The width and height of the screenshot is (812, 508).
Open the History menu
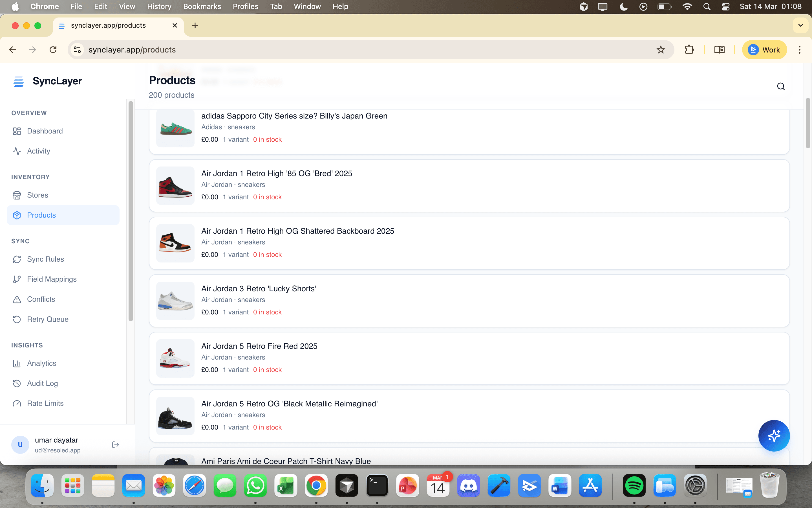159,6
